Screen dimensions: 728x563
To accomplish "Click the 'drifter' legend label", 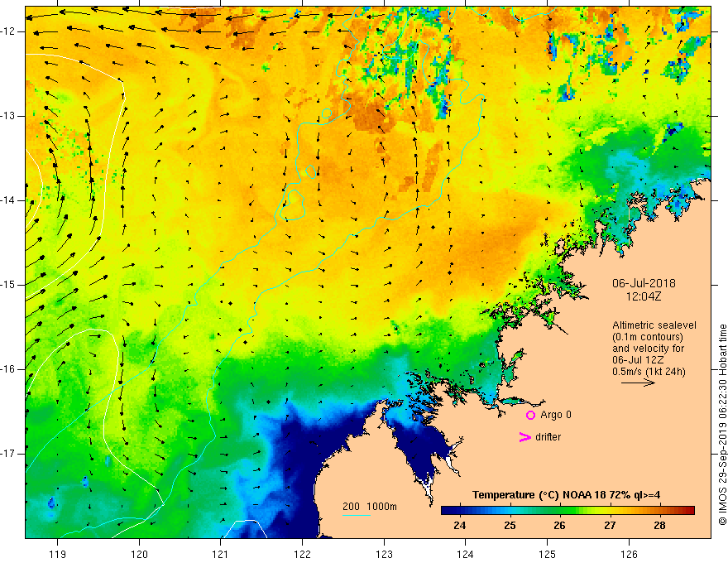I will [548, 437].
